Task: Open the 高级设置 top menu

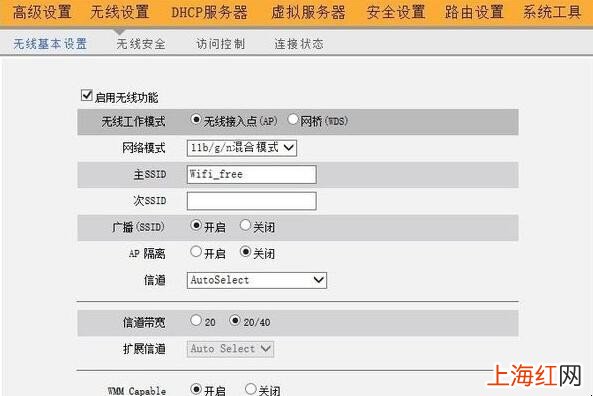Action: tap(42, 12)
